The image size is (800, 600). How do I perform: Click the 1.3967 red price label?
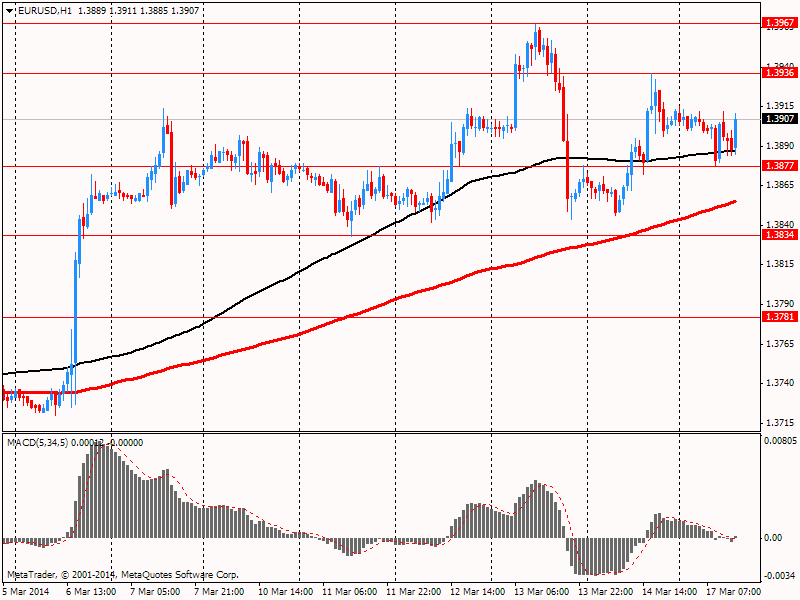(780, 22)
